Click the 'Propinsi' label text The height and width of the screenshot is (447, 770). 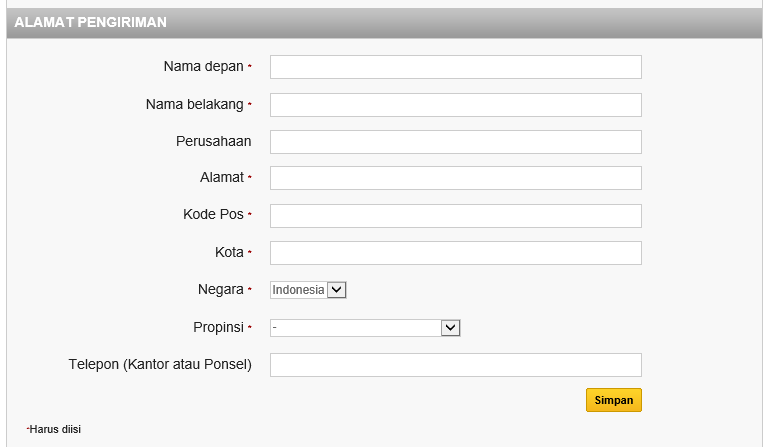click(x=218, y=327)
